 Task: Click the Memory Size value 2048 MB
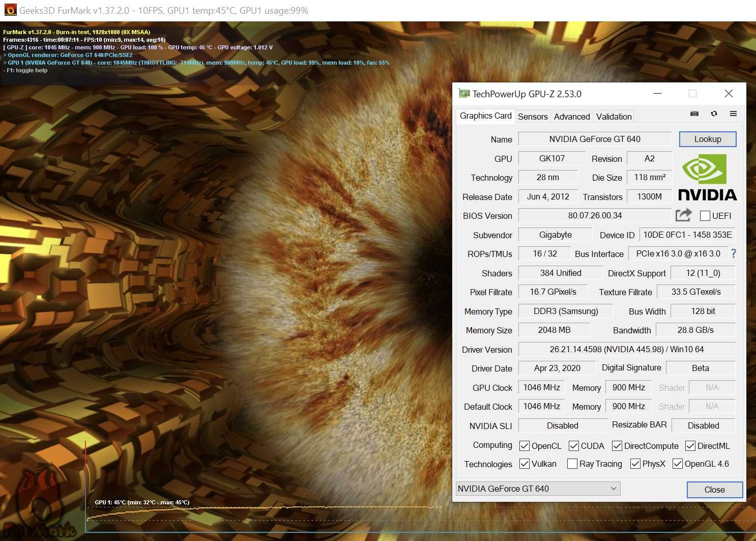(x=554, y=330)
